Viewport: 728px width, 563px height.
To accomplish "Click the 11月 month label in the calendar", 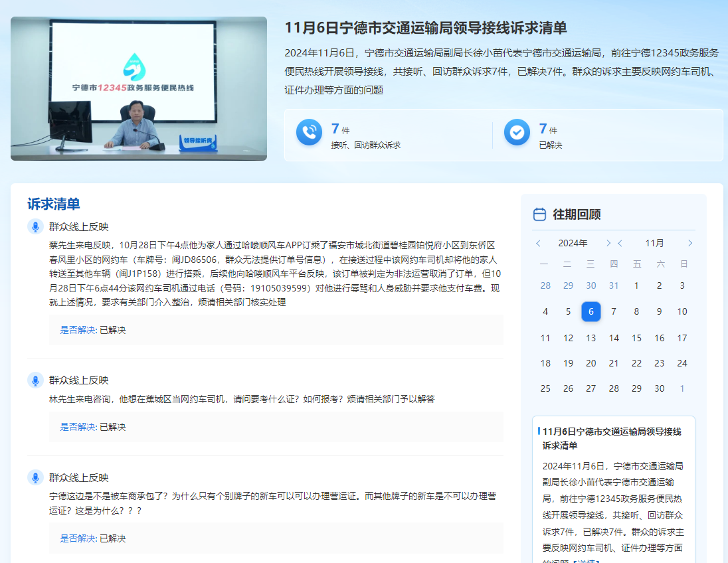I will (655, 243).
